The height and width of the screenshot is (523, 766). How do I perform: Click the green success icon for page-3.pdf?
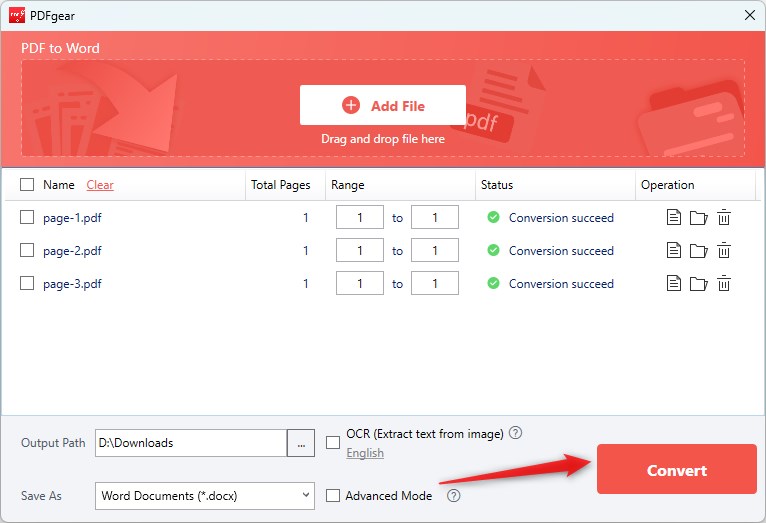click(493, 283)
